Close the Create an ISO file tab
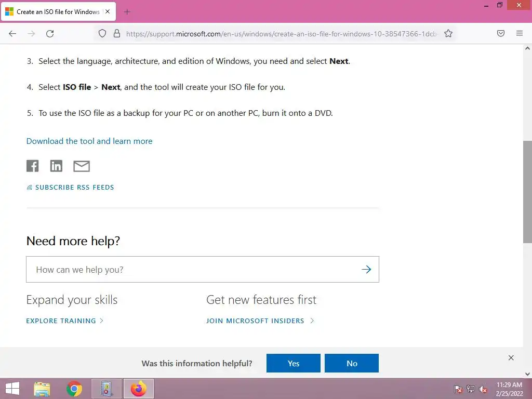The image size is (532, 399). [108, 11]
